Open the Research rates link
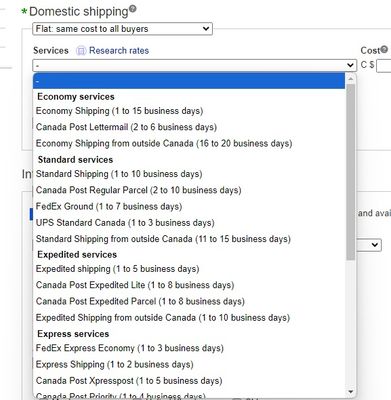Viewport: 391px width, 400px height. (119, 51)
